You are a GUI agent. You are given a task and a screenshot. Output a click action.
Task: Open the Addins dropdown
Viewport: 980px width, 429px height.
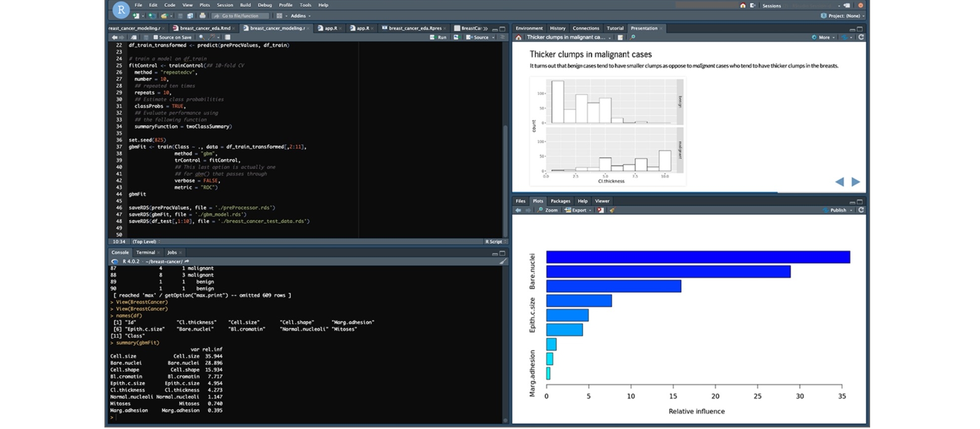point(300,16)
